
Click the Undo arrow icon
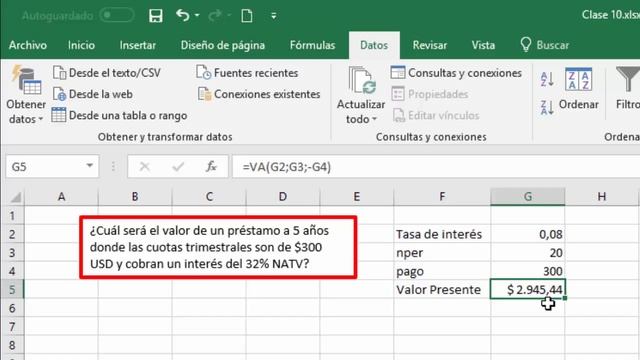(x=182, y=16)
